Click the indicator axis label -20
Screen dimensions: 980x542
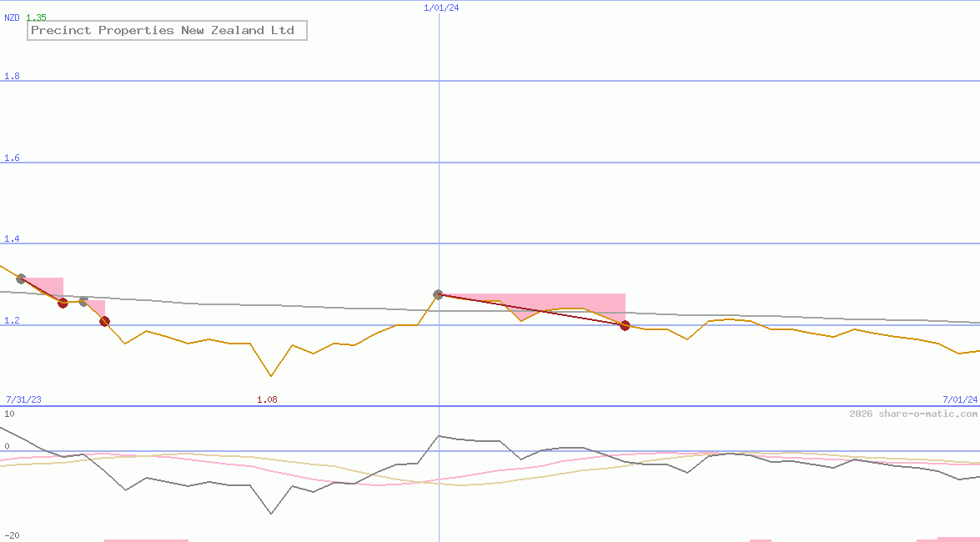[x=12, y=536]
